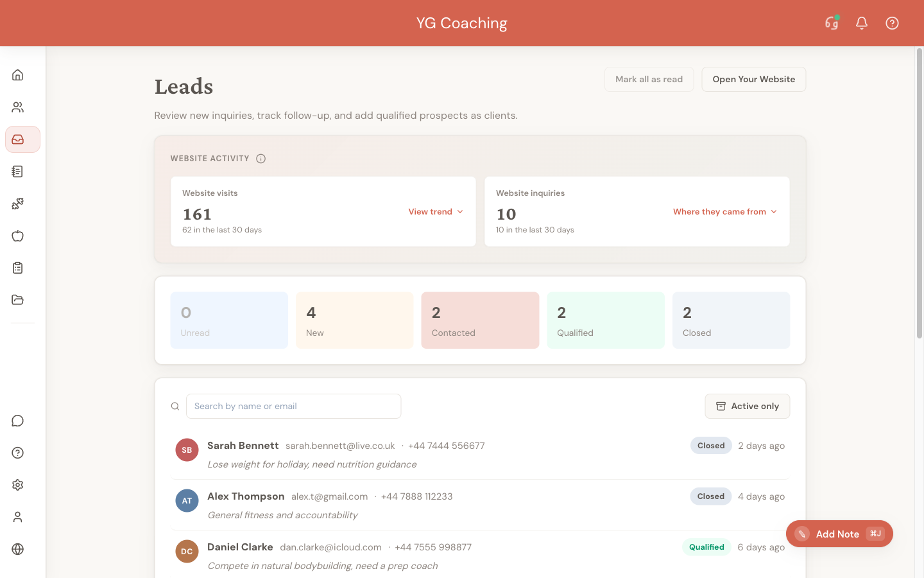Open the globe website icon in sidebar
Viewport: 924px width, 578px height.
click(18, 549)
